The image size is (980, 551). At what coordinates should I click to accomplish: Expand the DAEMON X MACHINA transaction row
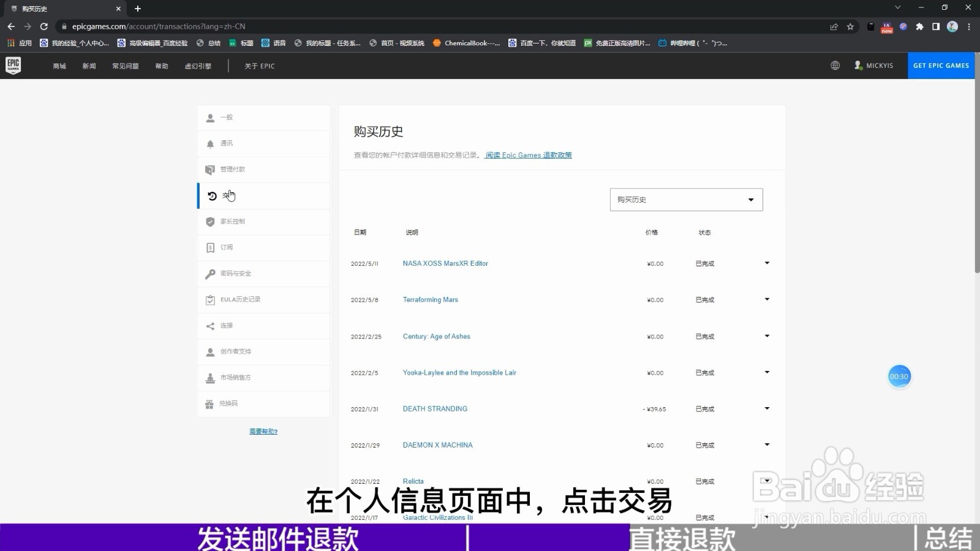[767, 444]
